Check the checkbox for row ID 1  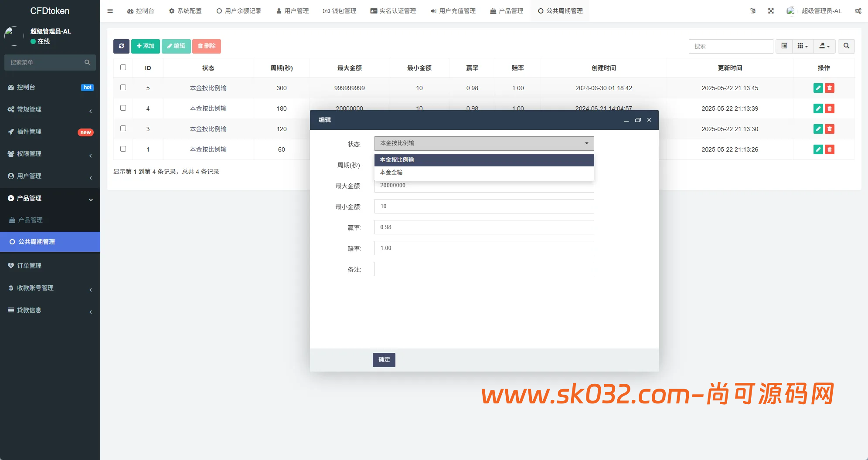pyautogui.click(x=123, y=149)
